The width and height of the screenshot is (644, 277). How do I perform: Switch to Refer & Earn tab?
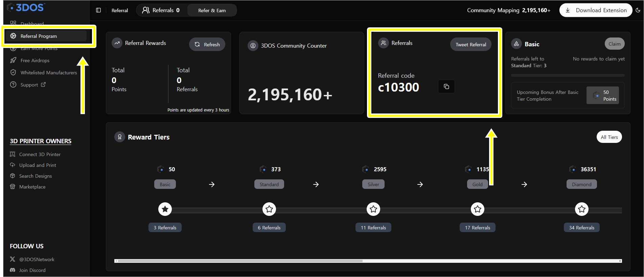coord(212,10)
